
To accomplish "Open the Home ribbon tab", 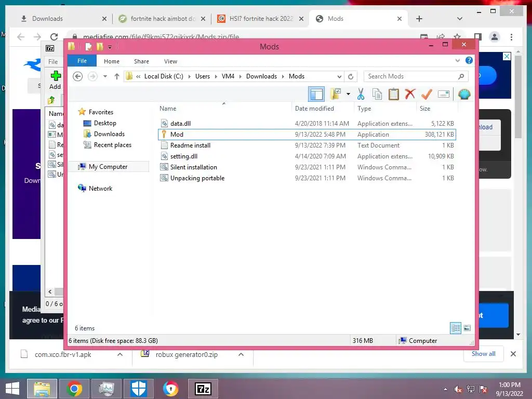I will (112, 61).
